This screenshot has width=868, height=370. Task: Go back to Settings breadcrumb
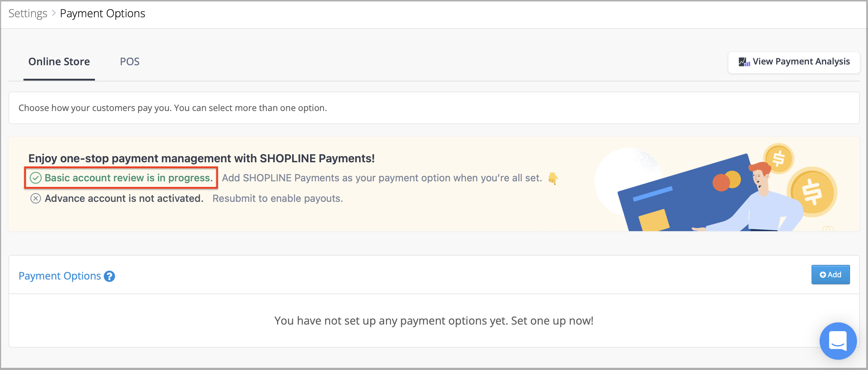click(28, 13)
